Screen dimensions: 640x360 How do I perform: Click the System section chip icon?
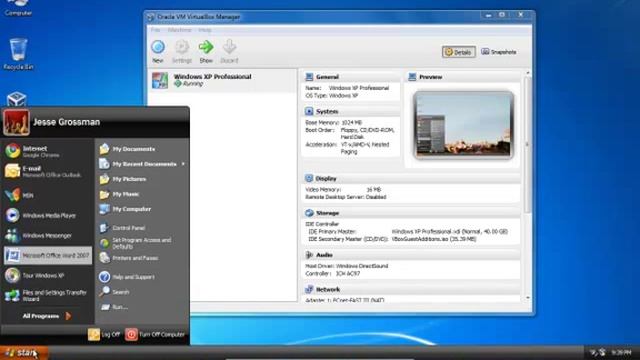coord(309,111)
